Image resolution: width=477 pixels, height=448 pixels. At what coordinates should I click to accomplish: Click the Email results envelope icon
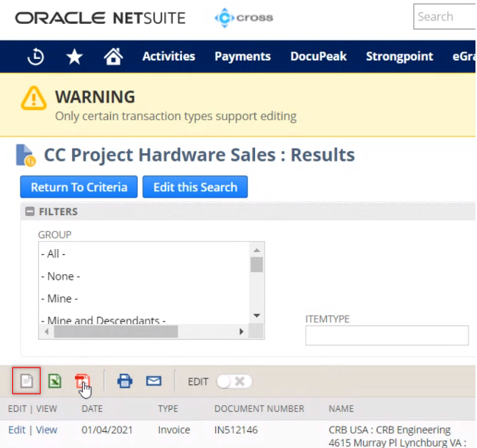pyautogui.click(x=154, y=381)
